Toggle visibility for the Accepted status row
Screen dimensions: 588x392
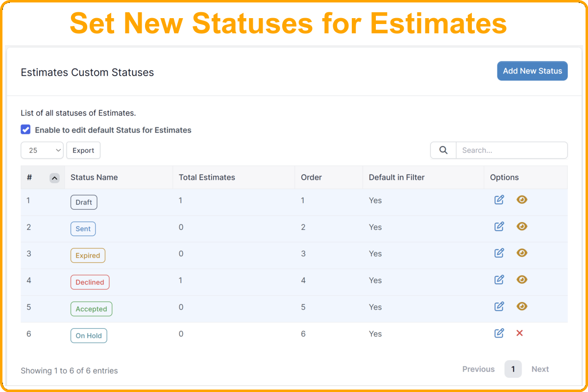pos(522,306)
